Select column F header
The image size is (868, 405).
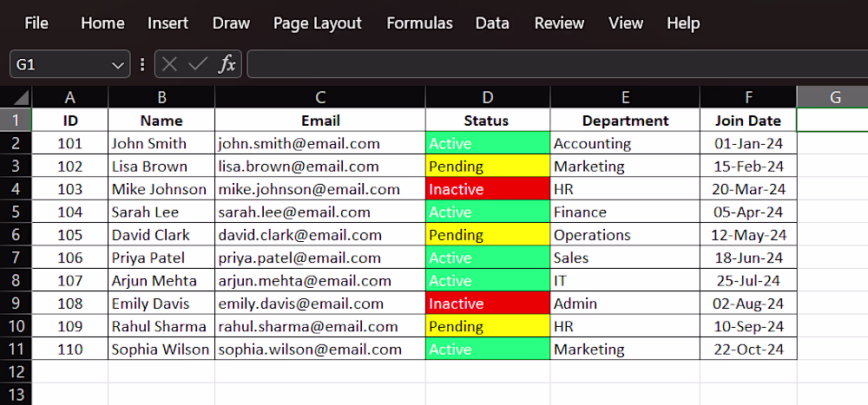[x=748, y=97]
